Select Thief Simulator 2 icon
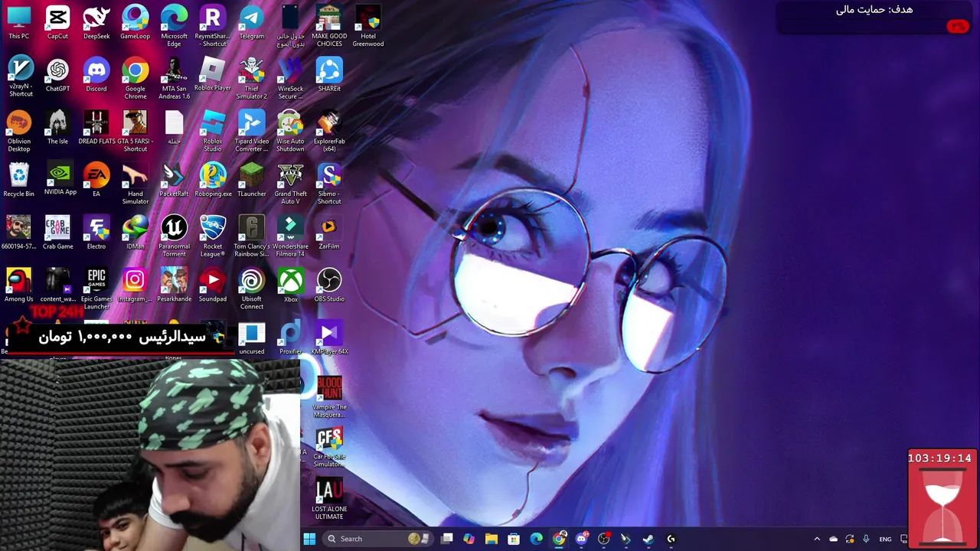Screen dimensions: 980x551 click(x=252, y=79)
